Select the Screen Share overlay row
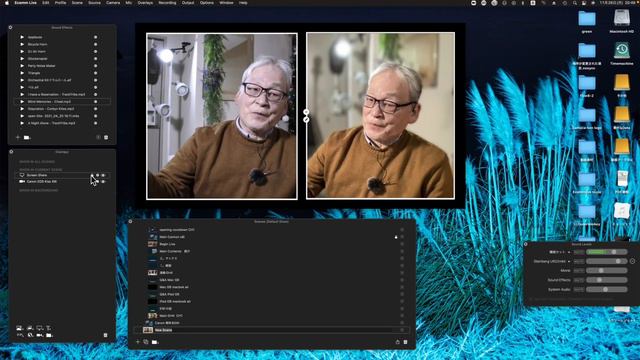 62,175
